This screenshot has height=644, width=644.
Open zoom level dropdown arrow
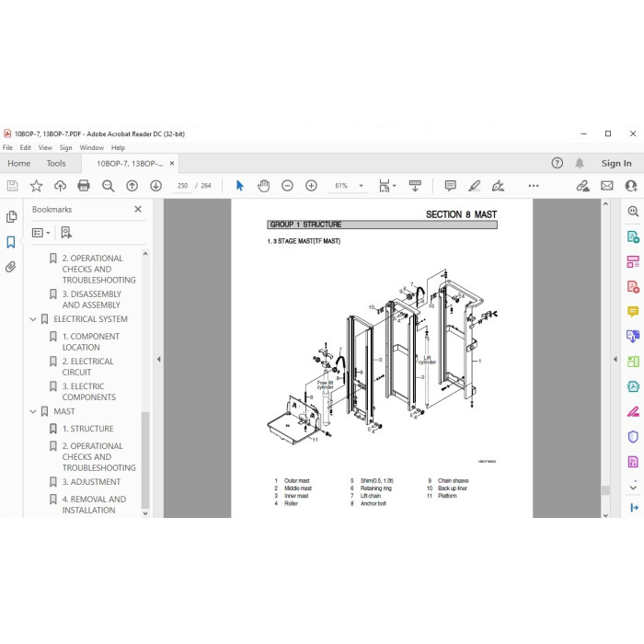tap(361, 186)
